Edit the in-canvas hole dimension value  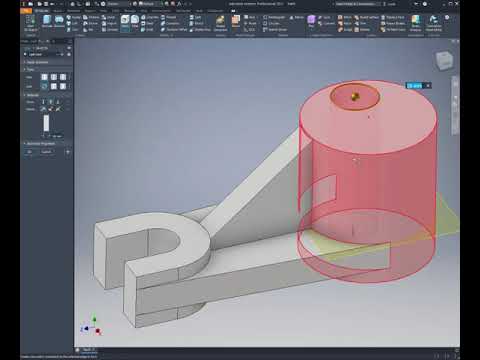pyautogui.click(x=415, y=86)
